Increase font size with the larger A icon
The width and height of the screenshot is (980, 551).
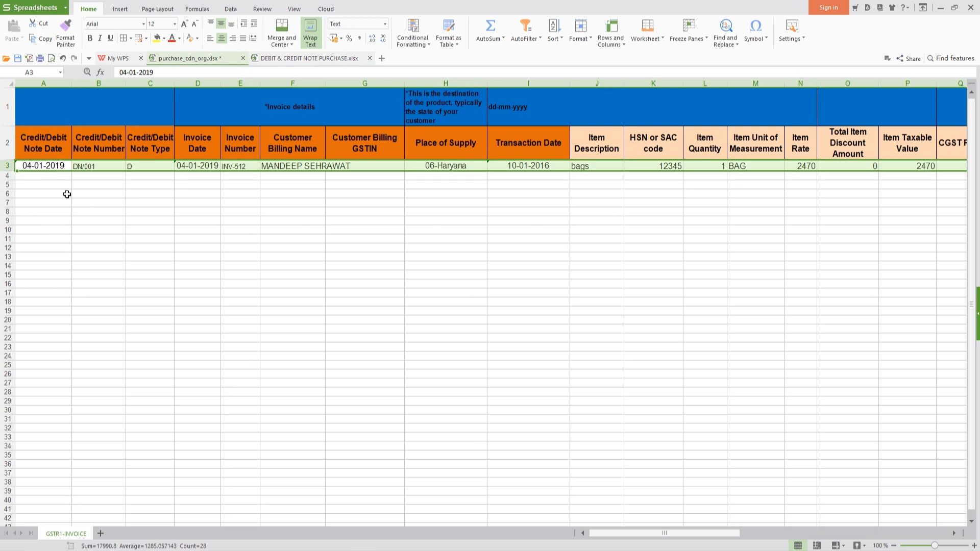coord(184,23)
